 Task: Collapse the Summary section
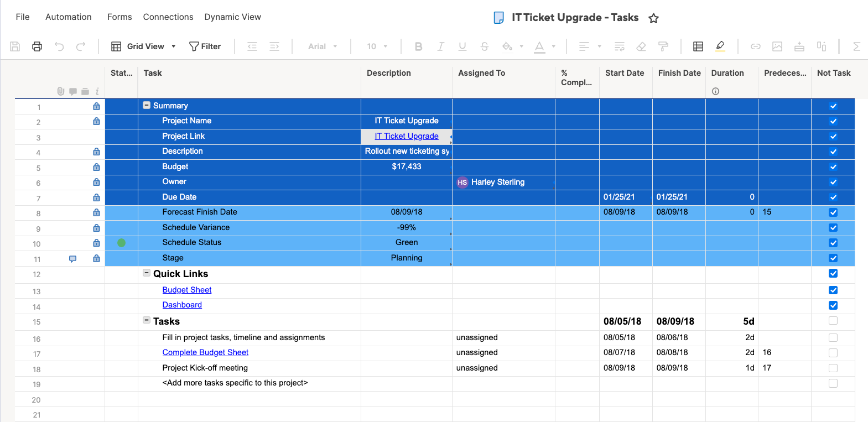point(147,105)
